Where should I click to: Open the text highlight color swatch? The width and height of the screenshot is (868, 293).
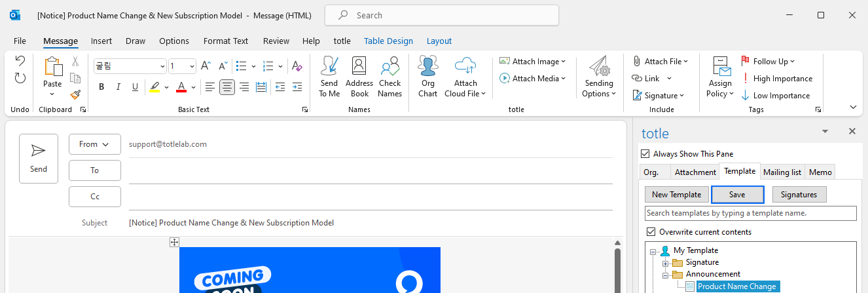point(154,87)
